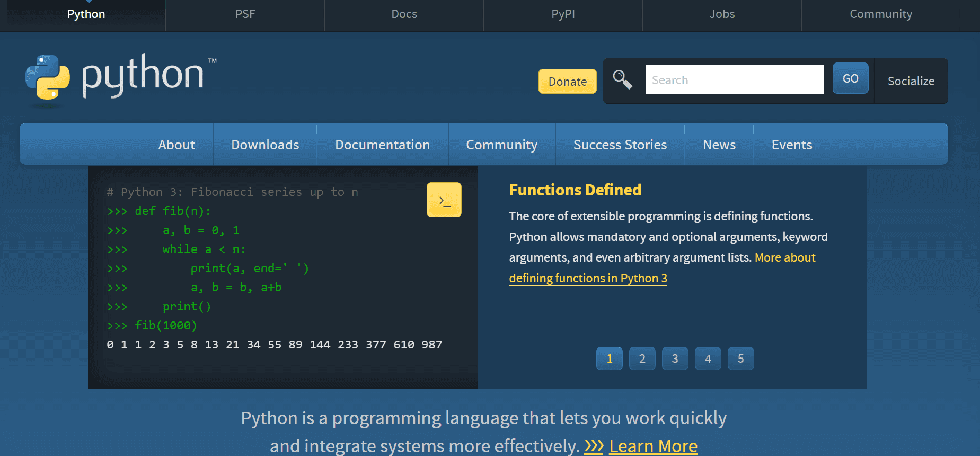Open the News navigation menu
The height and width of the screenshot is (456, 980).
coord(719,145)
